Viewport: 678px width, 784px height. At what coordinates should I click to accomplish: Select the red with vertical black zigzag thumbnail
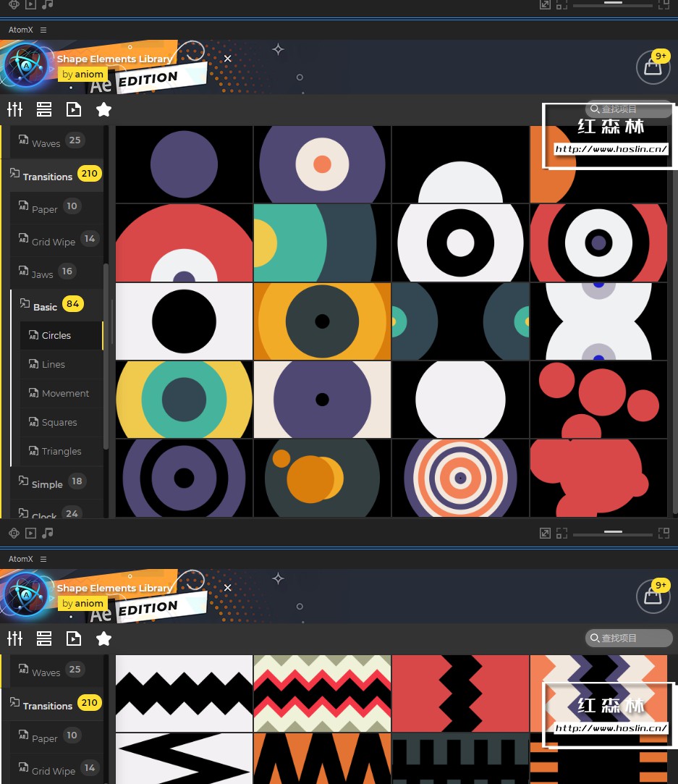[x=460, y=694]
